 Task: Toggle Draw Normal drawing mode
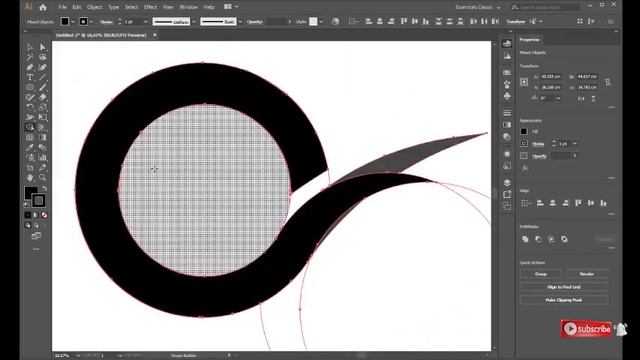(28, 225)
